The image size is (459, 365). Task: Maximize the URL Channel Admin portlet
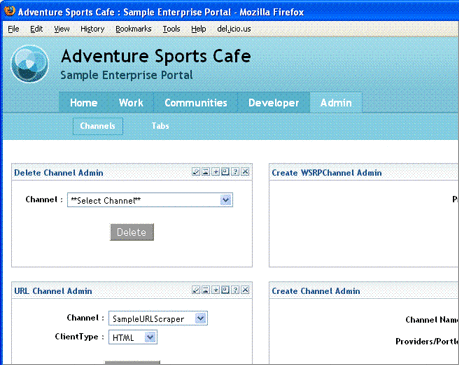[216, 290]
